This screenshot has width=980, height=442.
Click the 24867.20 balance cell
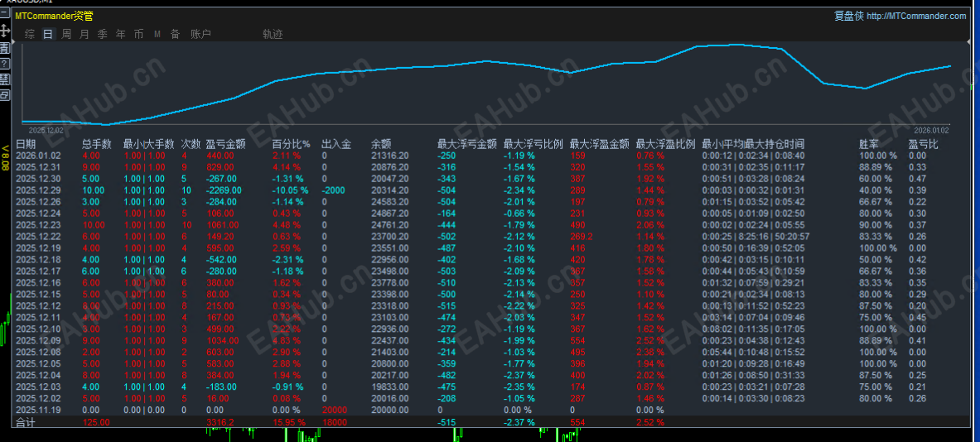pyautogui.click(x=390, y=214)
